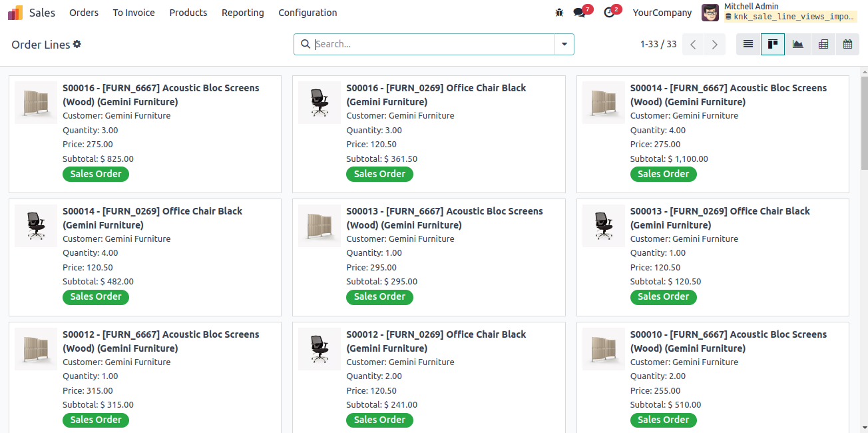Screen dimensions: 868x433
Task: Click 'Subtotal: $ 1,100.00' text
Action: click(x=669, y=159)
